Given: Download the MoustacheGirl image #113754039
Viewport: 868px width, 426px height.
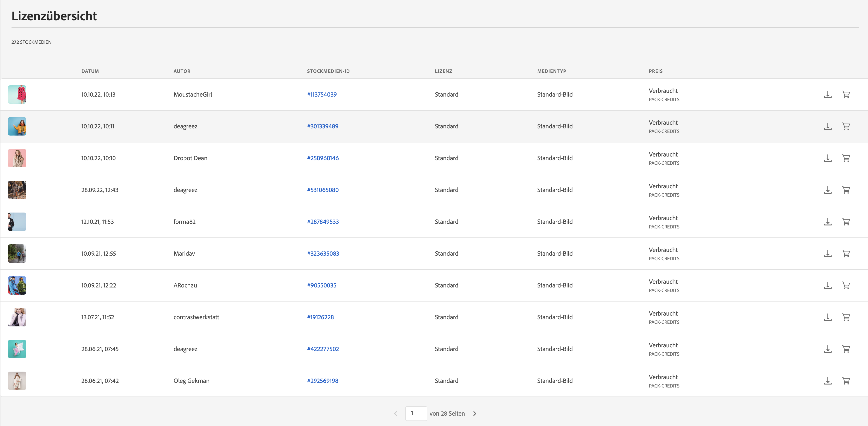Looking at the screenshot, I should point(828,95).
